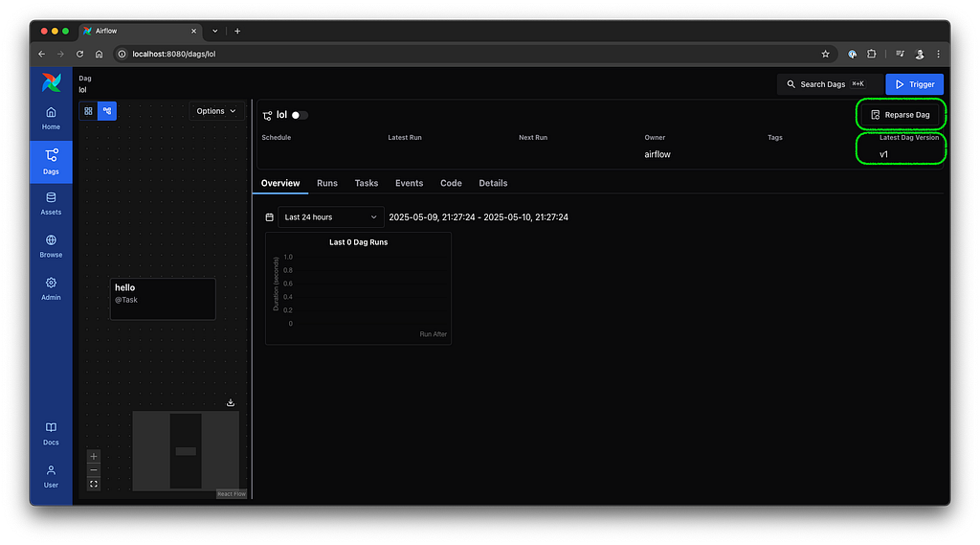Click the calendar icon beside time range

pos(269,217)
